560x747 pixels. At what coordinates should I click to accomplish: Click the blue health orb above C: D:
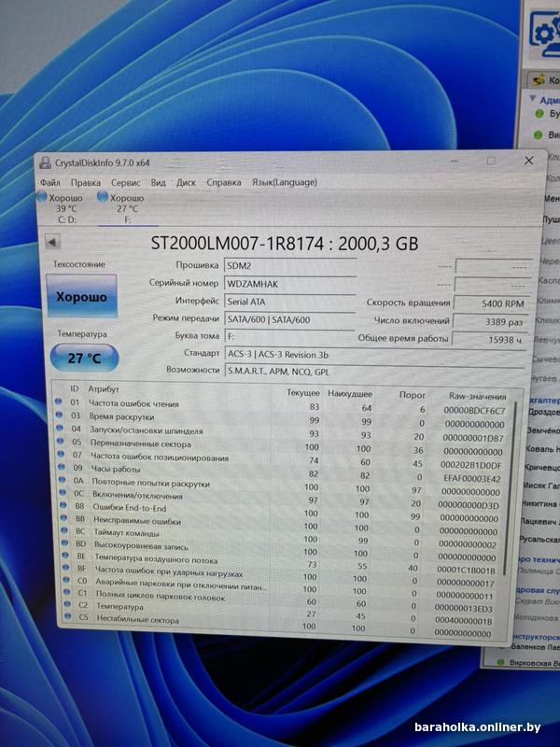point(42,197)
